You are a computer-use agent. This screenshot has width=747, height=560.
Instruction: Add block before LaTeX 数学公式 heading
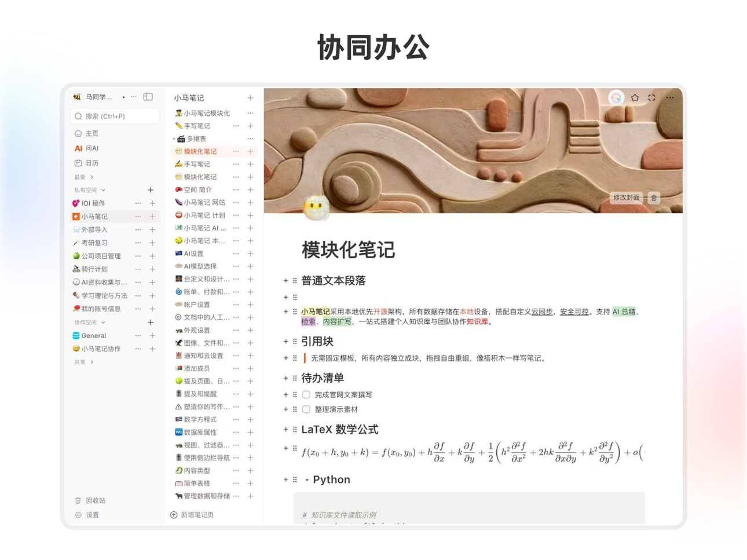pyautogui.click(x=285, y=430)
